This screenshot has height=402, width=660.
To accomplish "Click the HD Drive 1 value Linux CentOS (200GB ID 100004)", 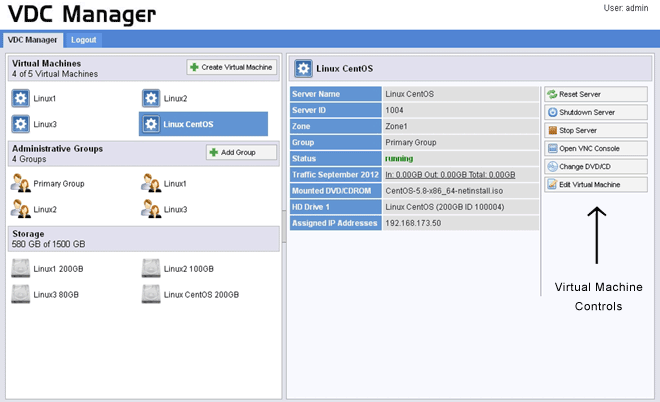I will [x=444, y=207].
